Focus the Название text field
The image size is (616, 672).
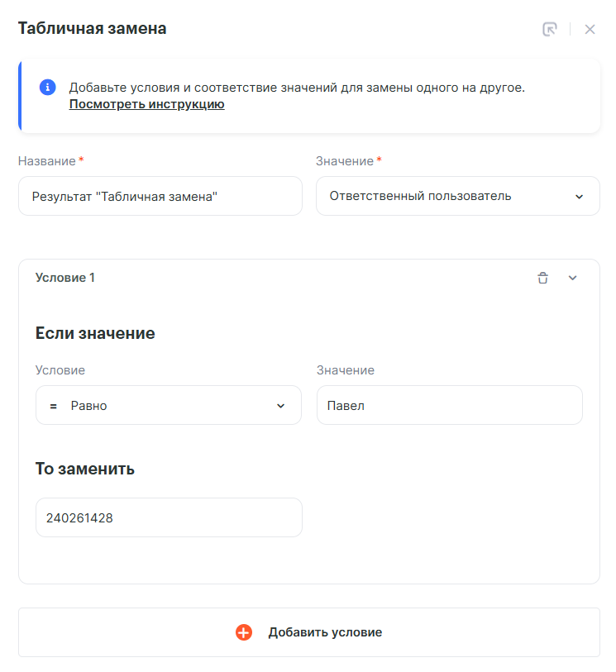click(x=160, y=196)
